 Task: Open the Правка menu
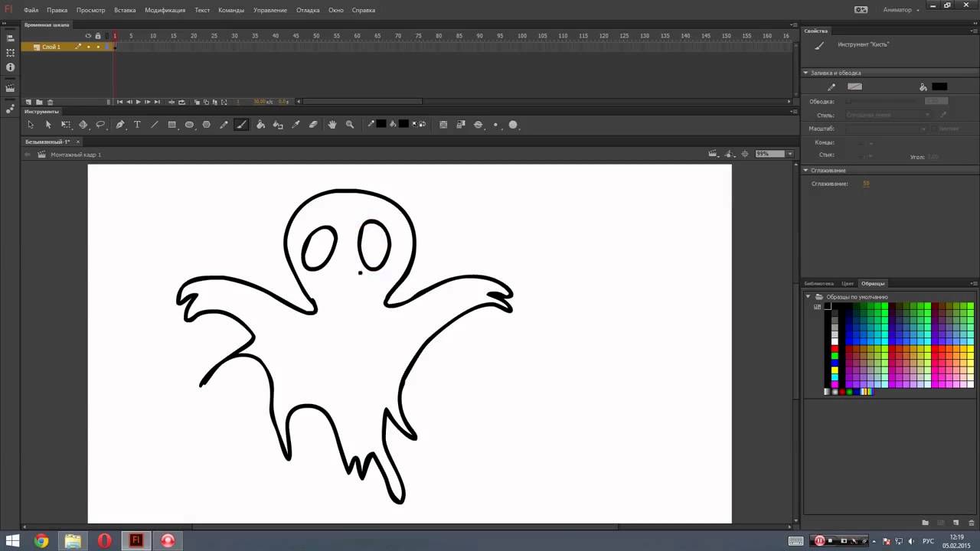tap(57, 10)
